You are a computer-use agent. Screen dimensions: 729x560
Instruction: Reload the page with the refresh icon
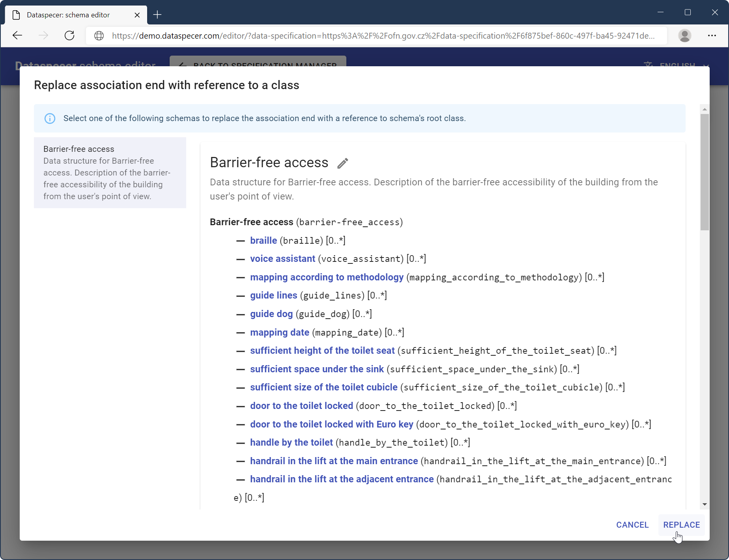(x=69, y=35)
